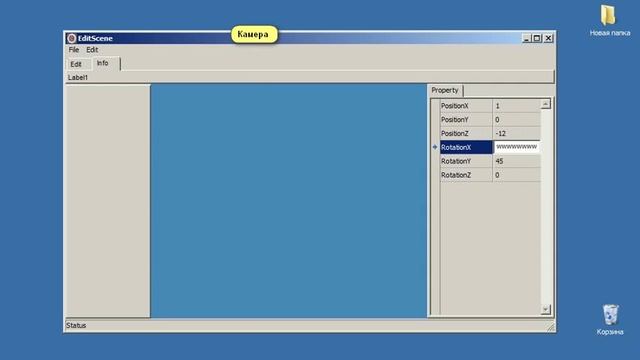Switch to the Edit tab

tap(76, 64)
